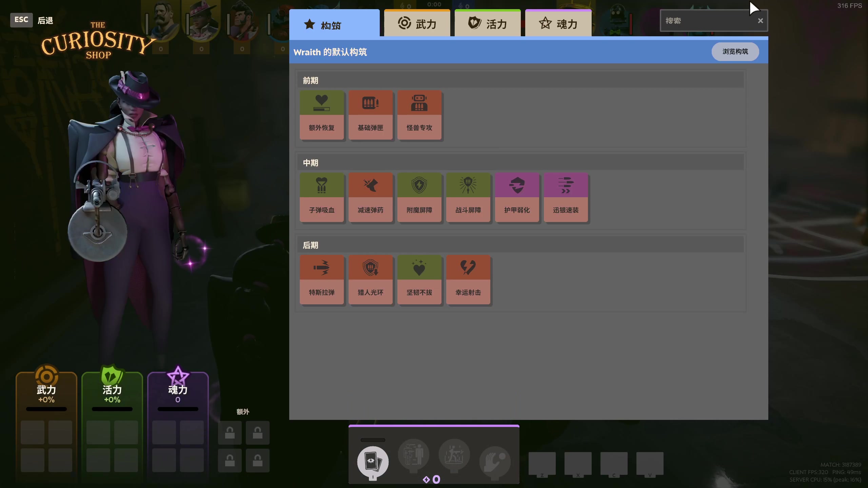Select the 额外恢复 item card
This screenshot has width=868, height=488.
(x=321, y=115)
